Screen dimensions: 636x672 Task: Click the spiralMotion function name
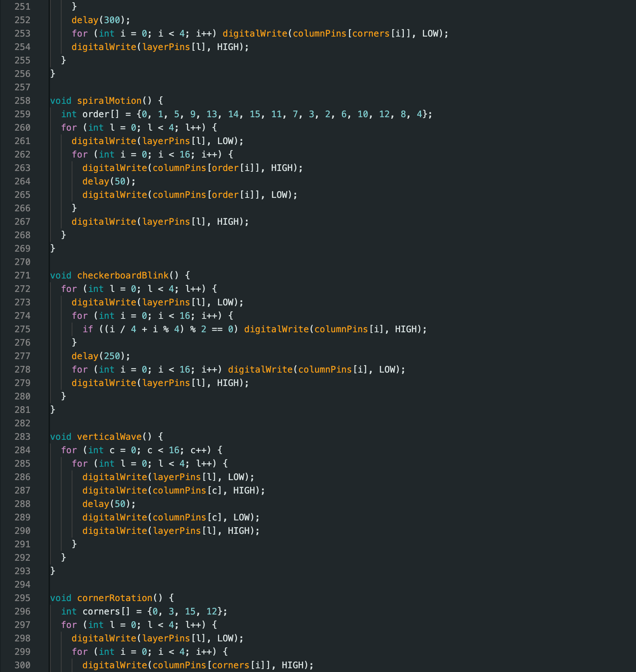click(109, 101)
